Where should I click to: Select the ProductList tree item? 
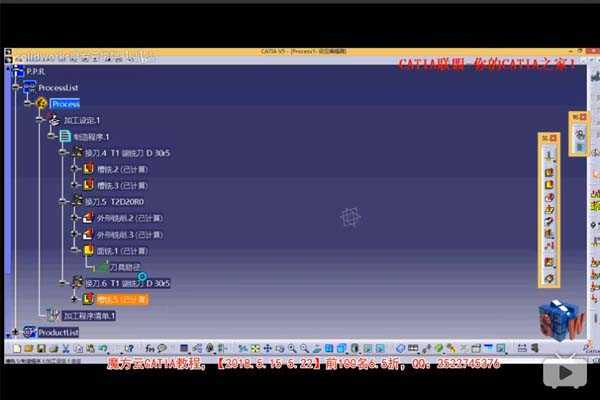(58, 332)
